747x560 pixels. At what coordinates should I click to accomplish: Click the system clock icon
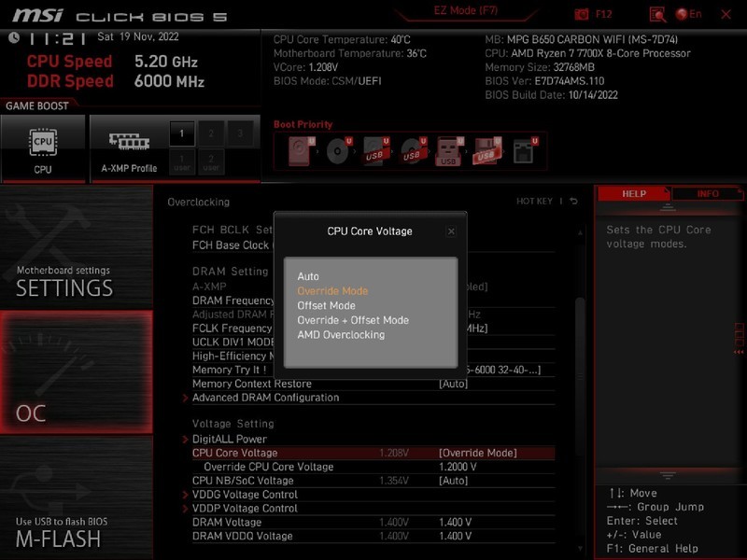(14, 37)
